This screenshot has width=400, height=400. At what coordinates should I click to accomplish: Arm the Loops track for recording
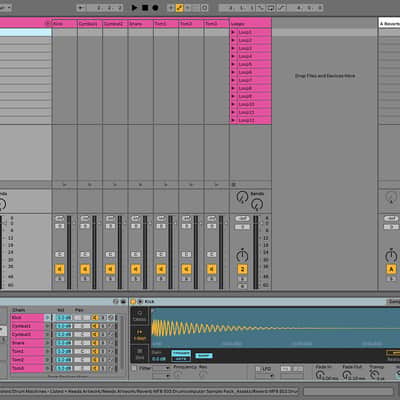tap(242, 286)
